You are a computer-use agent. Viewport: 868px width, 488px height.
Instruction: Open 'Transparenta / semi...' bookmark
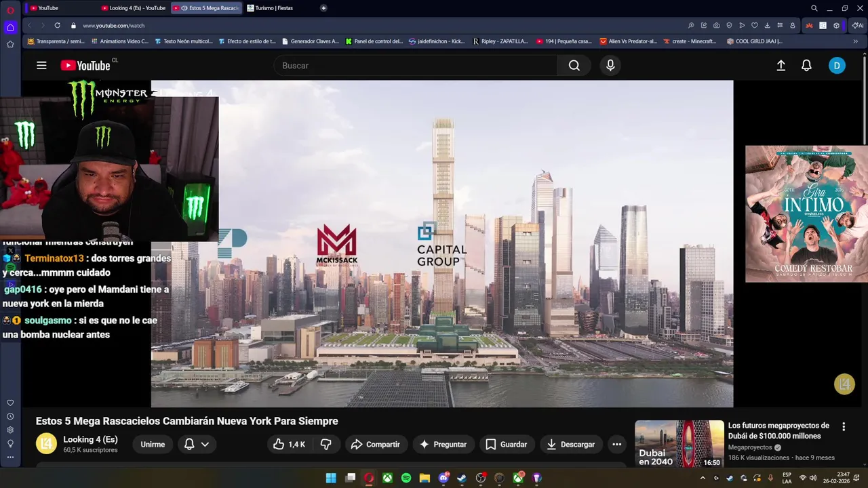tap(56, 41)
